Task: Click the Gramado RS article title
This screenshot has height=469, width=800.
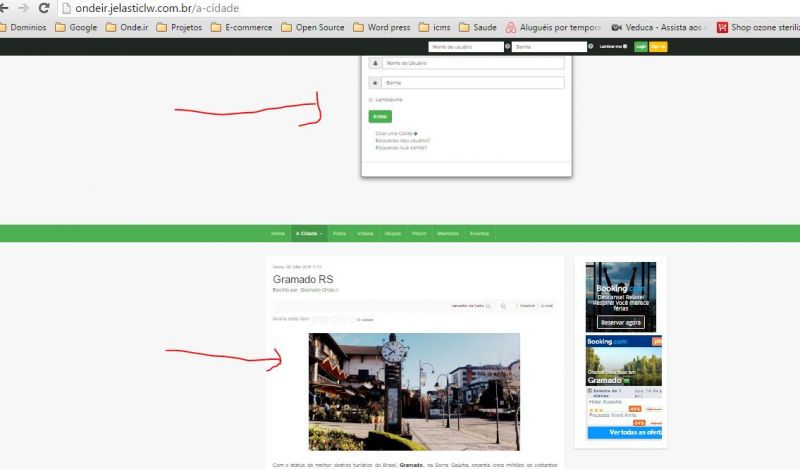Action: point(303,279)
